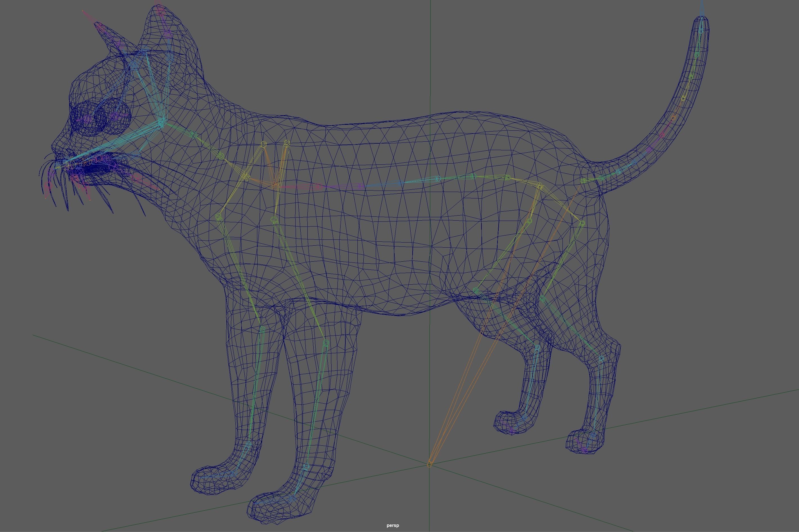Click the persp camera label at the bottom
The width and height of the screenshot is (799, 532).
pos(393,525)
